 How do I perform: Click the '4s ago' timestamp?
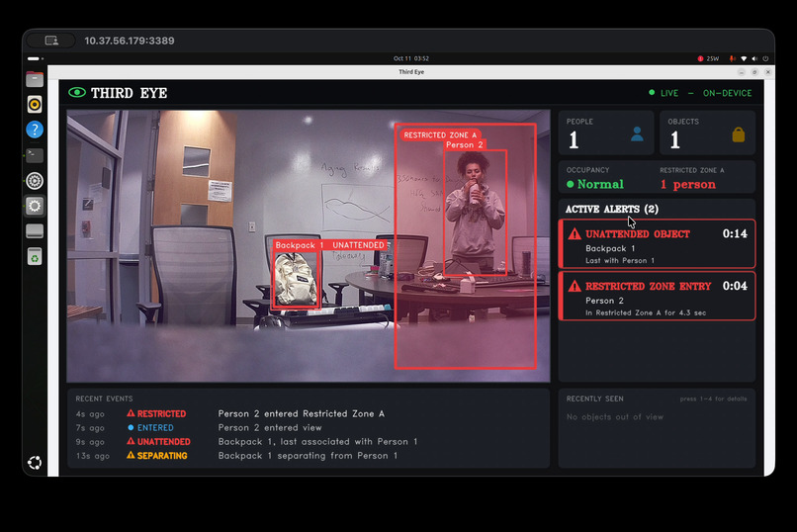(90, 414)
